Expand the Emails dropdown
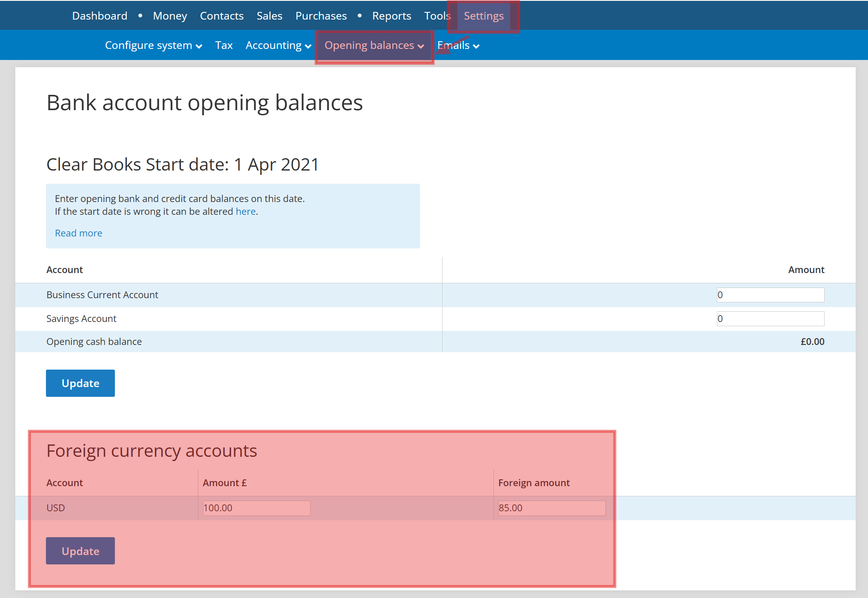The height and width of the screenshot is (598, 868). click(458, 46)
